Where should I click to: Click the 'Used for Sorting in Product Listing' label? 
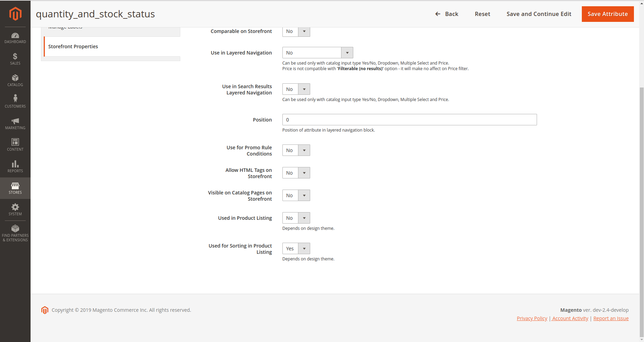(x=240, y=249)
